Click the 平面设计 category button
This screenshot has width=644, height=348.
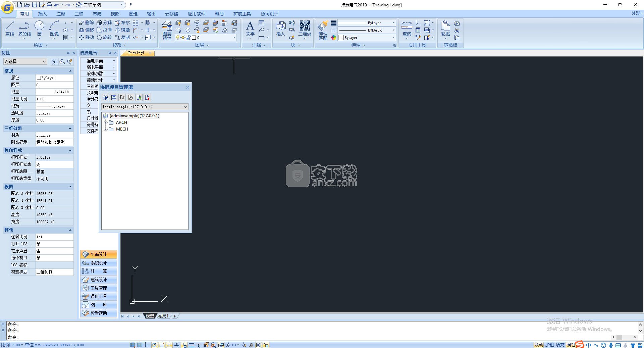tap(99, 254)
